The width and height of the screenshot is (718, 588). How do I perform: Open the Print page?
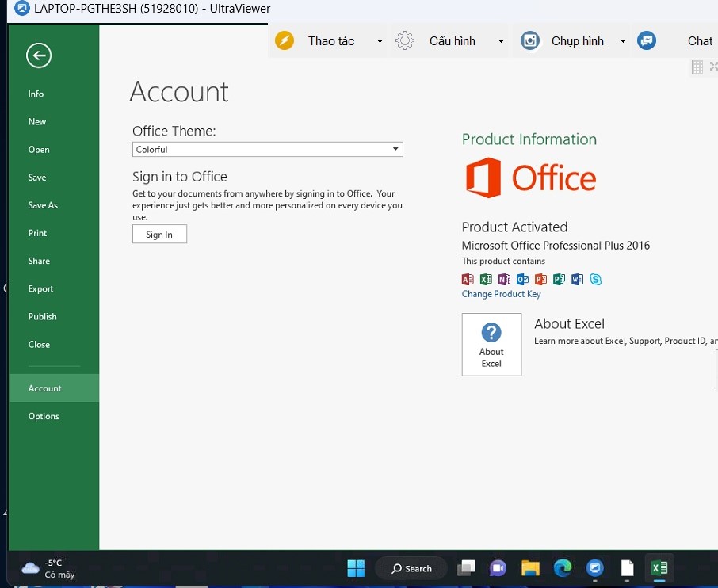click(x=37, y=233)
